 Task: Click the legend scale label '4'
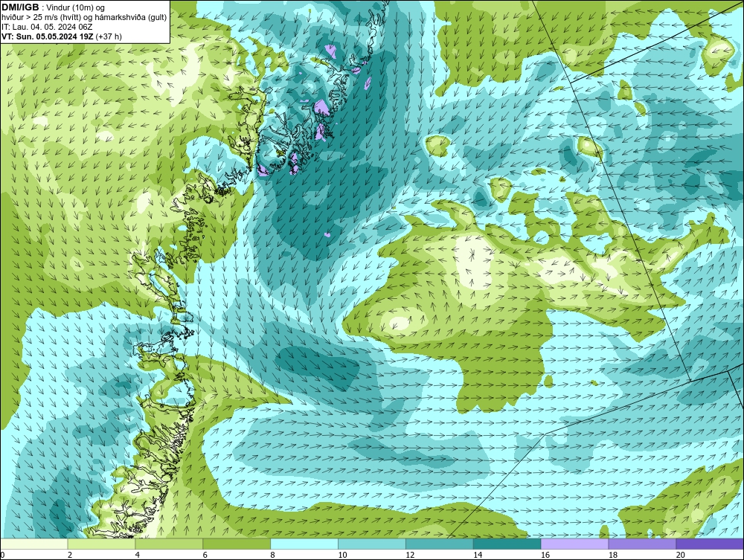(x=138, y=555)
